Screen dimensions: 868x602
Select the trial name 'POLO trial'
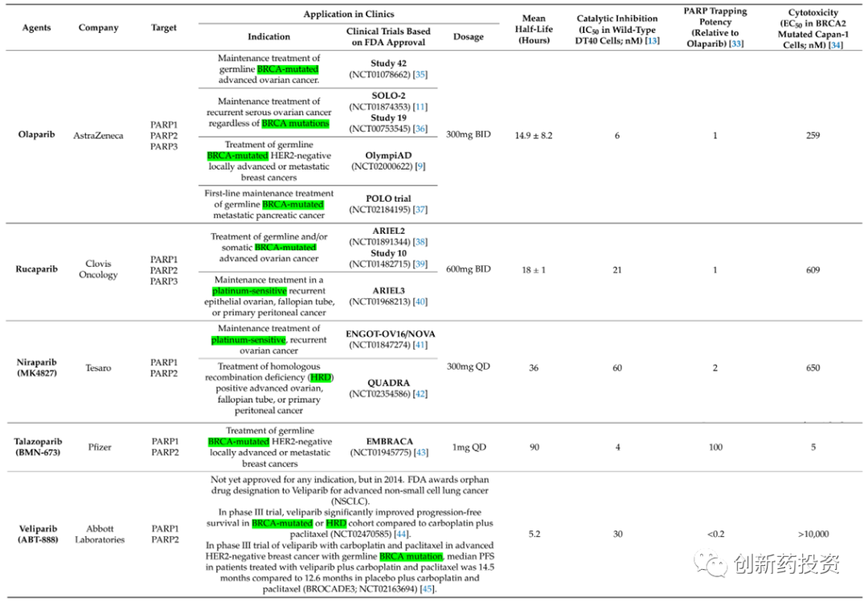(x=388, y=199)
